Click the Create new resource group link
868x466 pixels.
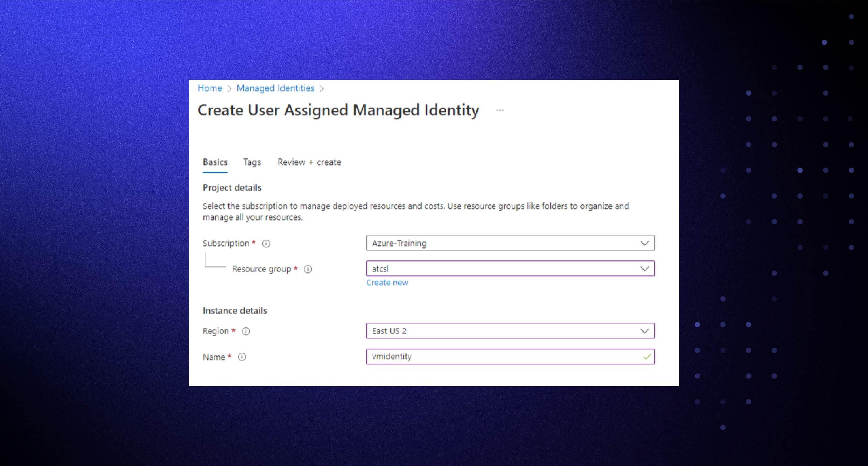click(387, 282)
